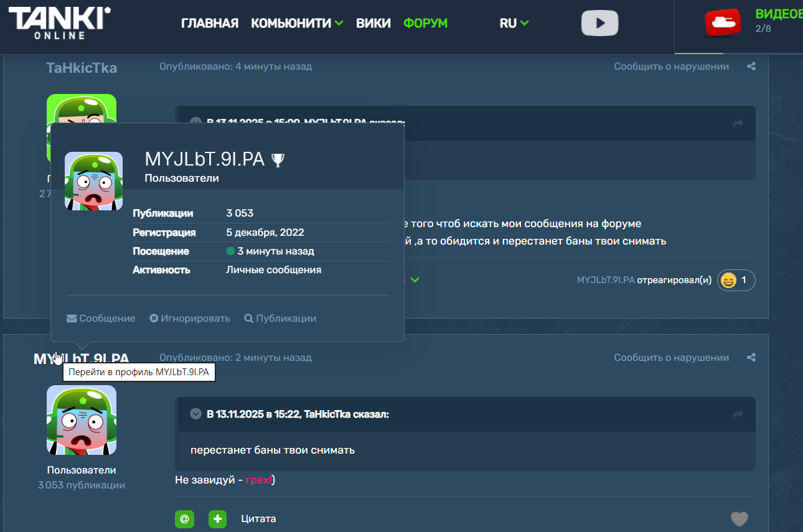Click the 'Личные сообщения' activity value
This screenshot has width=803, height=532.
(274, 270)
